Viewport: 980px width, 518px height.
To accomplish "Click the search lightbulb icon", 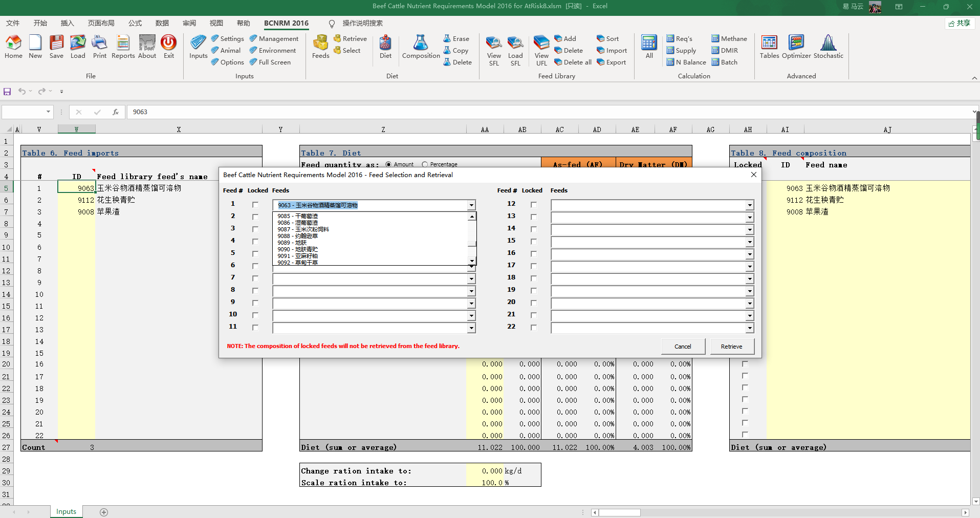I will pyautogui.click(x=332, y=24).
